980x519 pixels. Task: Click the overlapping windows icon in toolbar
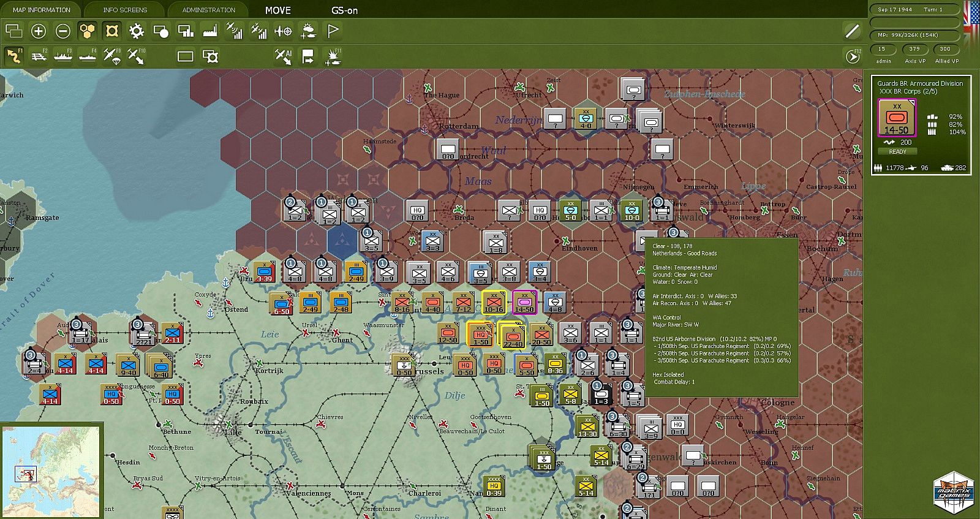[x=13, y=31]
